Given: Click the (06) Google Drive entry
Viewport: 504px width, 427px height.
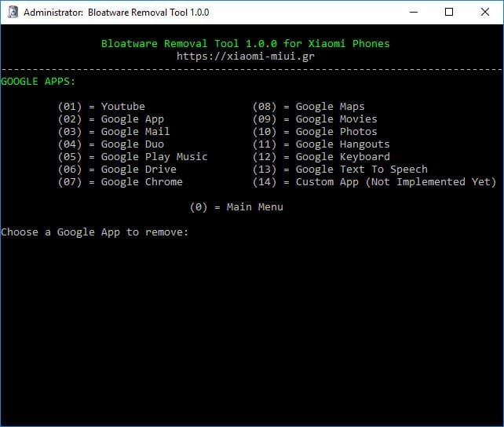Looking at the screenshot, I should 117,170.
